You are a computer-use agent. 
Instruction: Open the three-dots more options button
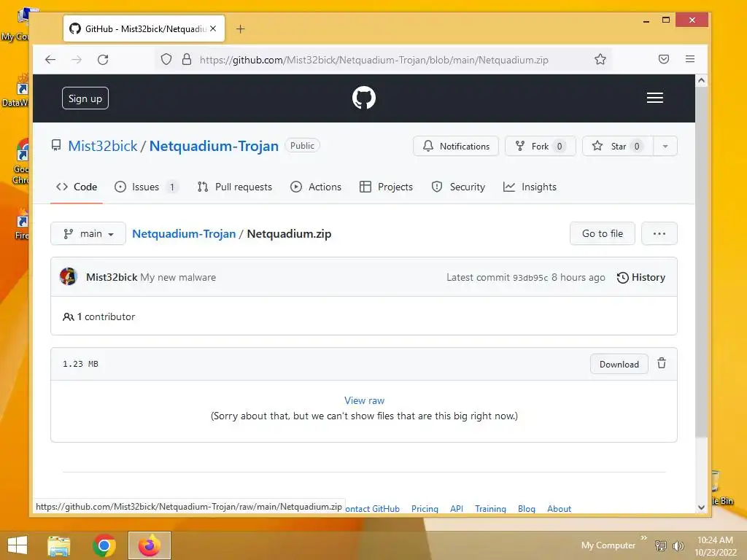[659, 233]
